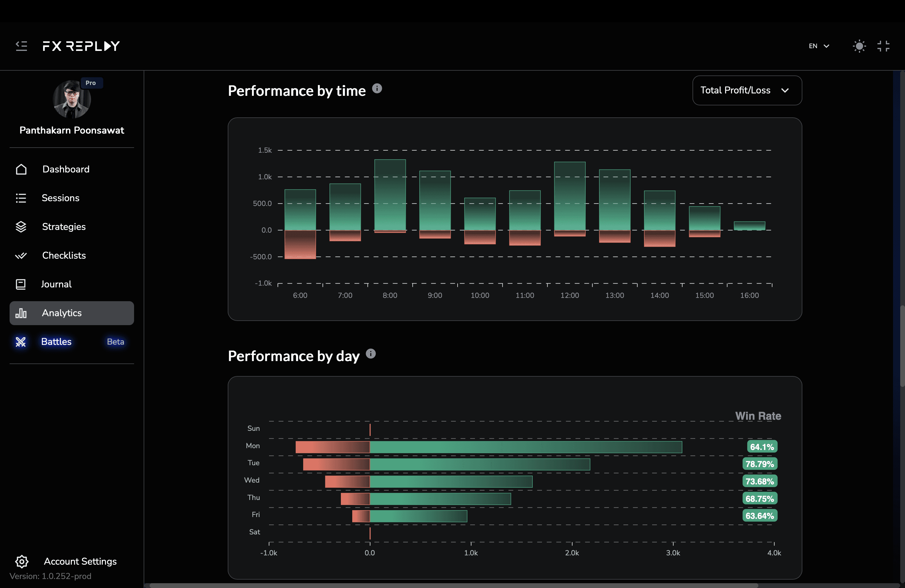Go to Sessions page

[x=60, y=198]
